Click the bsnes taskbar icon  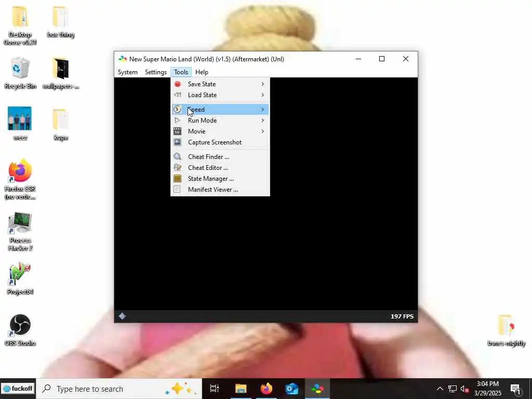[x=317, y=389]
